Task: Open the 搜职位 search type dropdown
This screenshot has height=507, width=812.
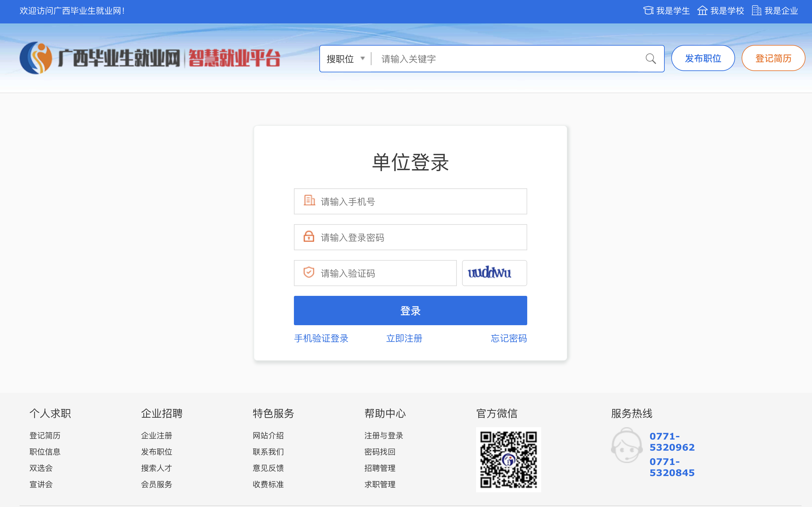Action: [346, 59]
